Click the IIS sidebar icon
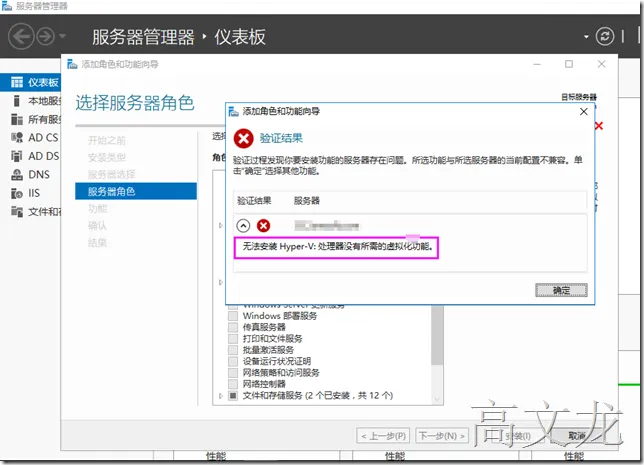The image size is (644, 465). (17, 193)
